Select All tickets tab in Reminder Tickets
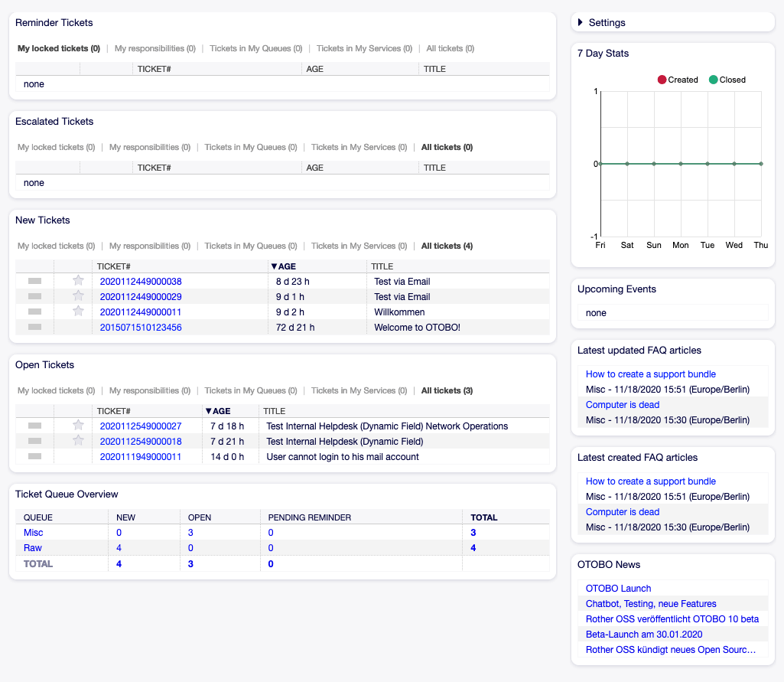Image resolution: width=784 pixels, height=682 pixels. 450,49
